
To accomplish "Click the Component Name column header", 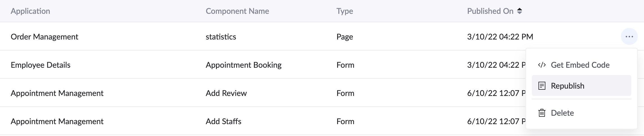I will click(237, 11).
